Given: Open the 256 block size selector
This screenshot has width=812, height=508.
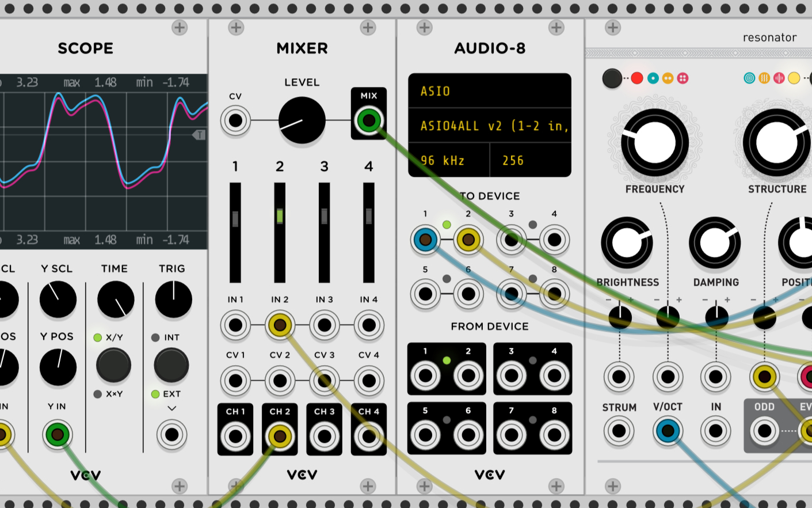Looking at the screenshot, I should pos(530,161).
